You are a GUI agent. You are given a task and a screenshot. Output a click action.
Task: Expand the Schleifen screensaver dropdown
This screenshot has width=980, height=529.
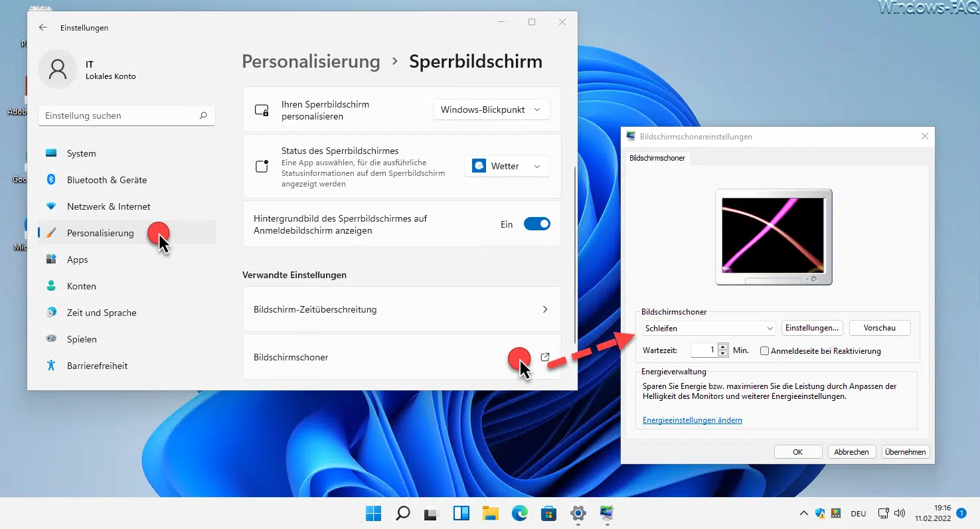coord(708,328)
